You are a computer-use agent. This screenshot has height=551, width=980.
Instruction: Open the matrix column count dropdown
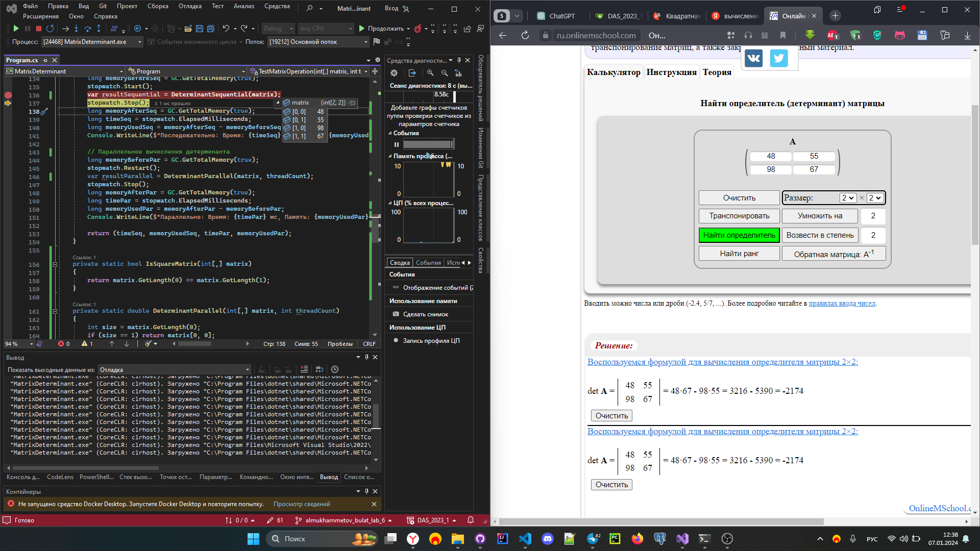(x=875, y=198)
